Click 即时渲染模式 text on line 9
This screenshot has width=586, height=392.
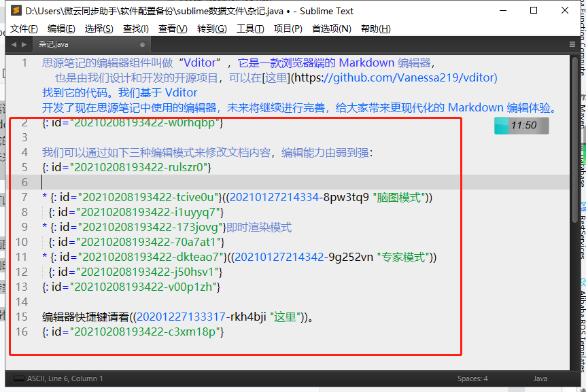(x=259, y=227)
